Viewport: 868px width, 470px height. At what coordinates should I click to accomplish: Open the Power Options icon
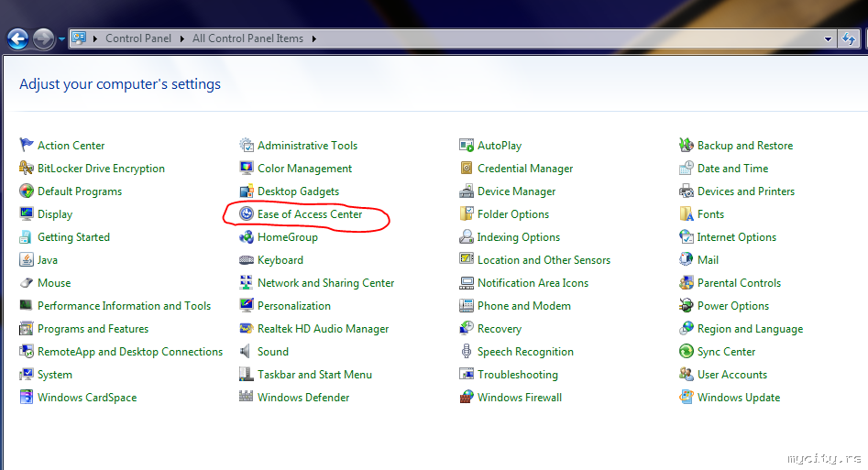pos(687,305)
